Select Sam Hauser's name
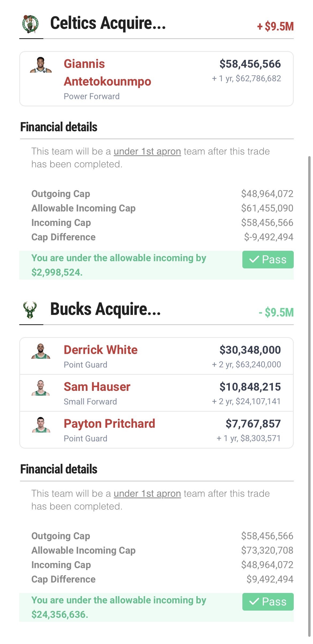 tap(97, 387)
